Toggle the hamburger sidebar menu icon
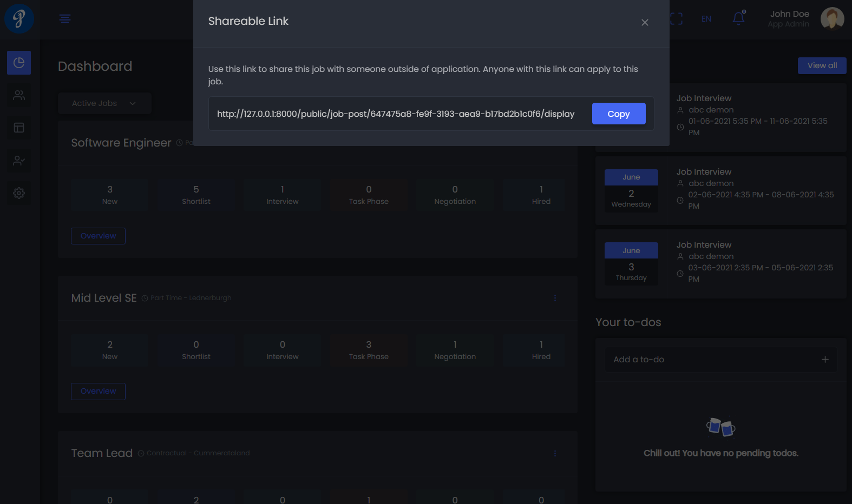852x504 pixels. [x=65, y=19]
